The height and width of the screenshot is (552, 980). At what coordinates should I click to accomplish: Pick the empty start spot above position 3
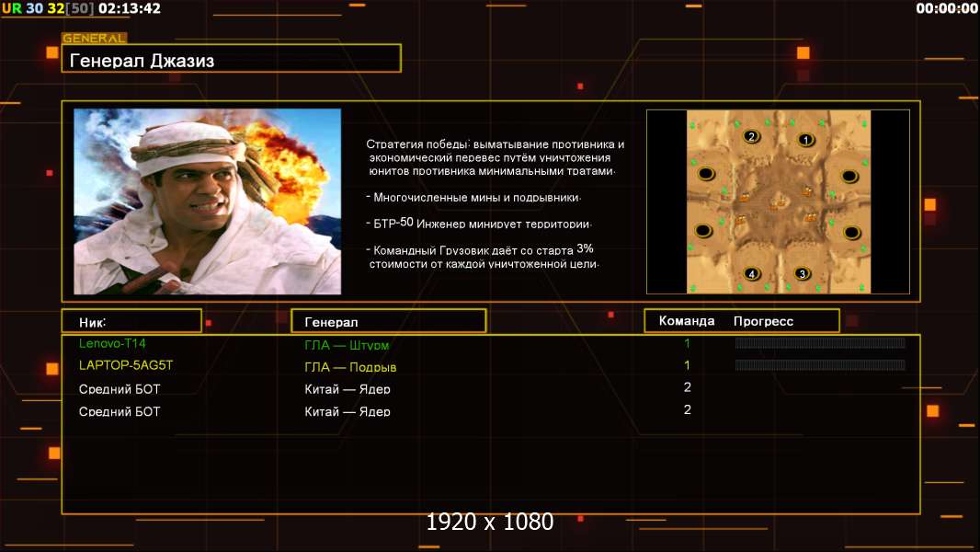click(852, 233)
